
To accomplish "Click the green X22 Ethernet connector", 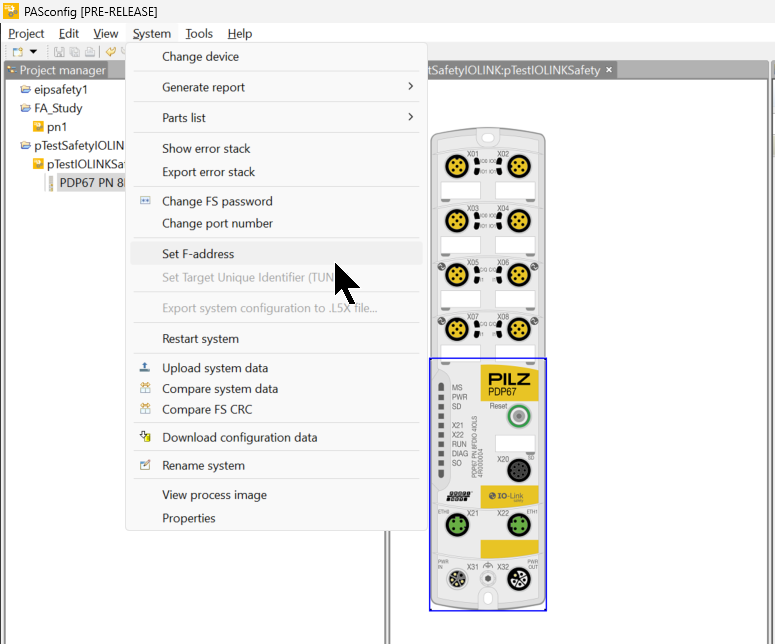I will click(x=518, y=525).
